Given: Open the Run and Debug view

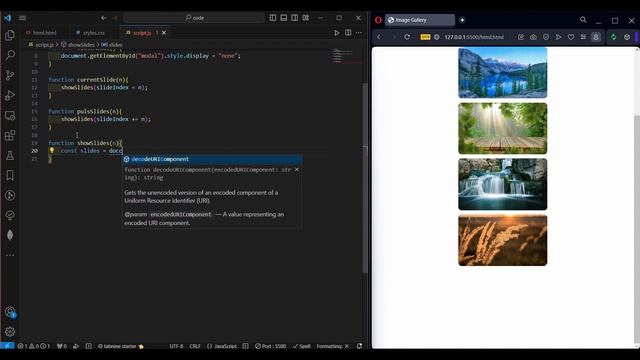Looking at the screenshot, I should click(10, 95).
